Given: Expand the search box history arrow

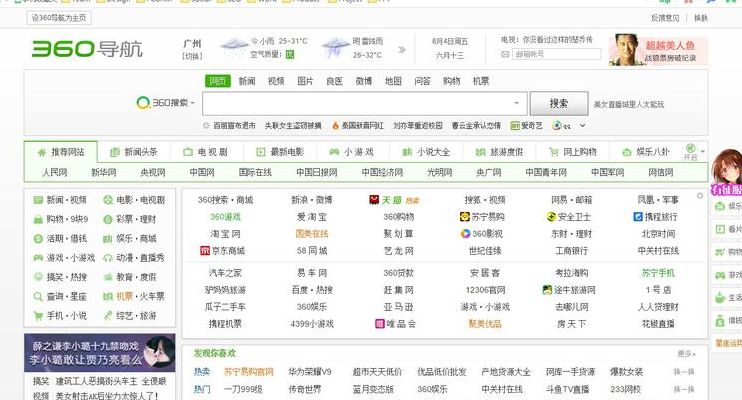Looking at the screenshot, I should 517,103.
